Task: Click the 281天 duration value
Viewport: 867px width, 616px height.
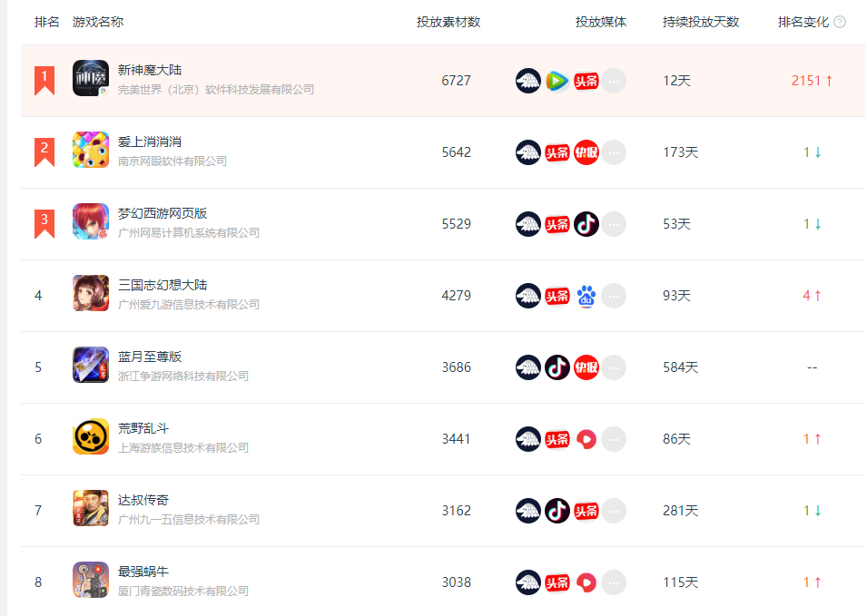Action: 680,511
